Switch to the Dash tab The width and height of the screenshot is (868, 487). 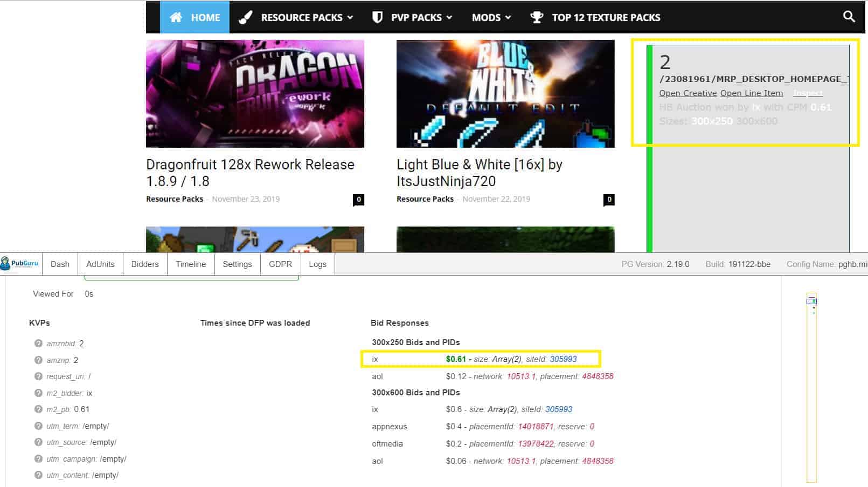(60, 264)
